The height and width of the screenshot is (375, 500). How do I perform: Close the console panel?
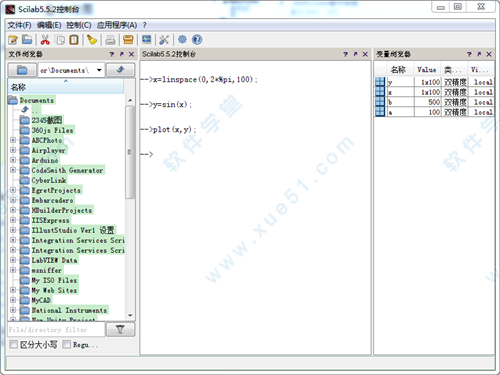(x=365, y=54)
